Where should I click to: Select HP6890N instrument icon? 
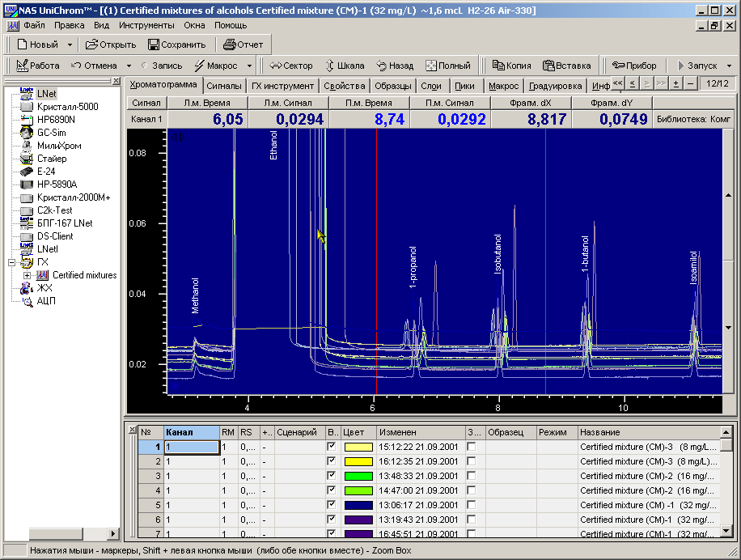pyautogui.click(x=27, y=119)
